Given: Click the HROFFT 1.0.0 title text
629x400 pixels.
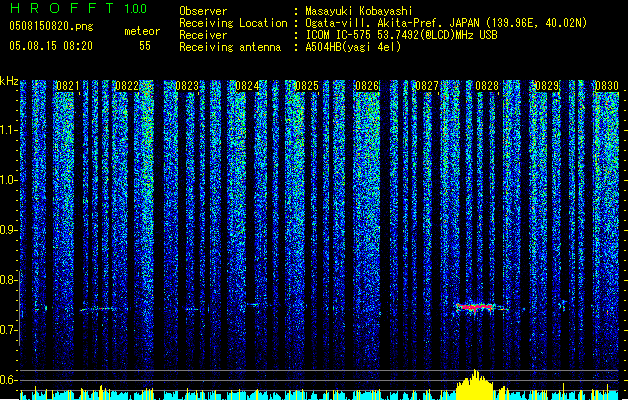Looking at the screenshot, I should tap(78, 8).
